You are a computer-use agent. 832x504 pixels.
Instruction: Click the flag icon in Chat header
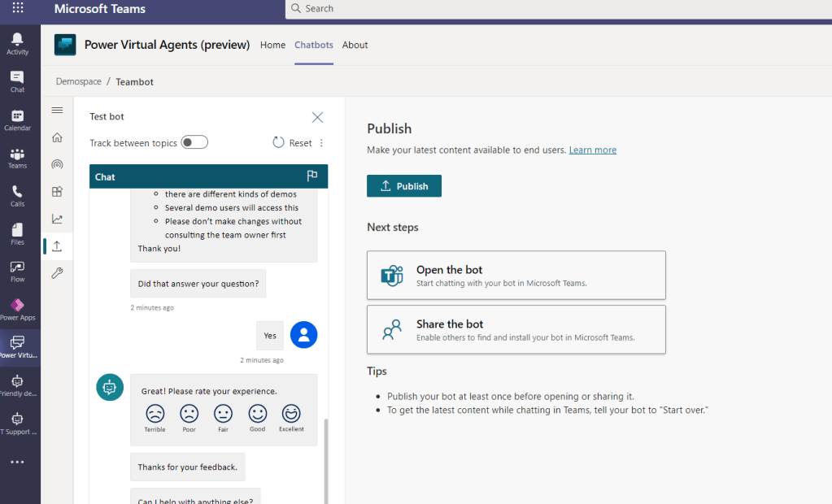tap(311, 176)
